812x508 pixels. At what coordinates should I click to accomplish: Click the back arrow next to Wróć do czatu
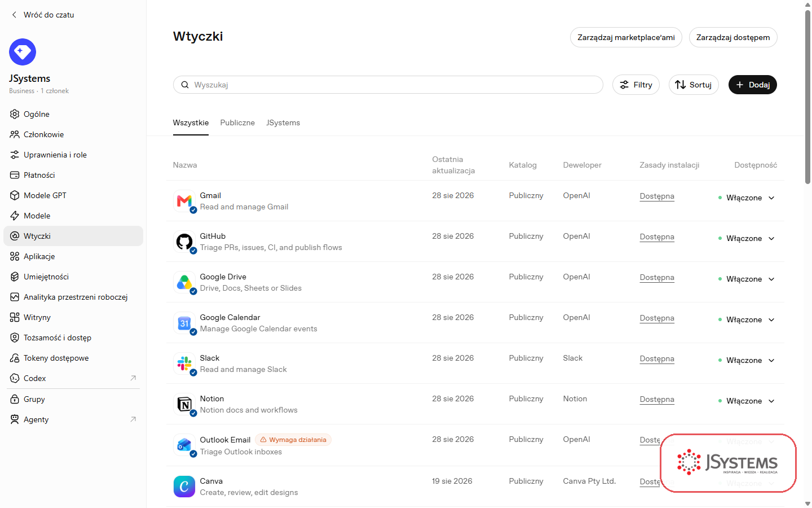tap(14, 15)
